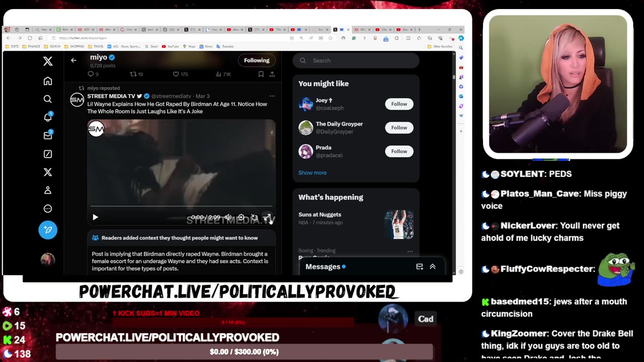This screenshot has width=644, height=362.
Task: Open the Maps bookmark
Action: click(x=189, y=46)
